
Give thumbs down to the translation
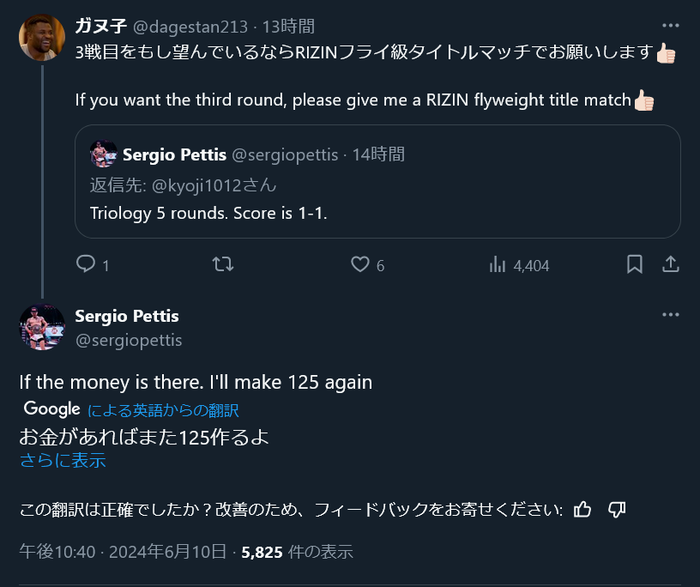616,510
